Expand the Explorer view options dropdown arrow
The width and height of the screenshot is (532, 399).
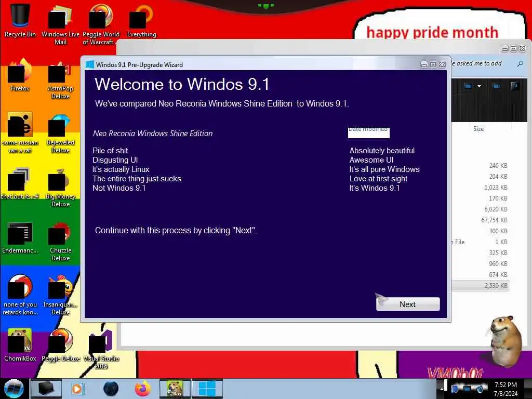click(x=479, y=86)
